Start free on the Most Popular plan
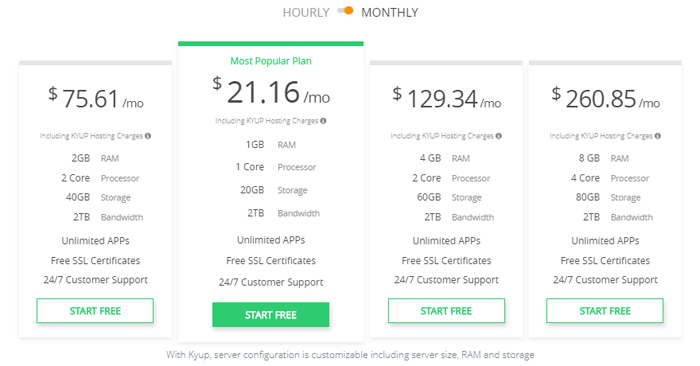The image size is (700, 366). [271, 315]
